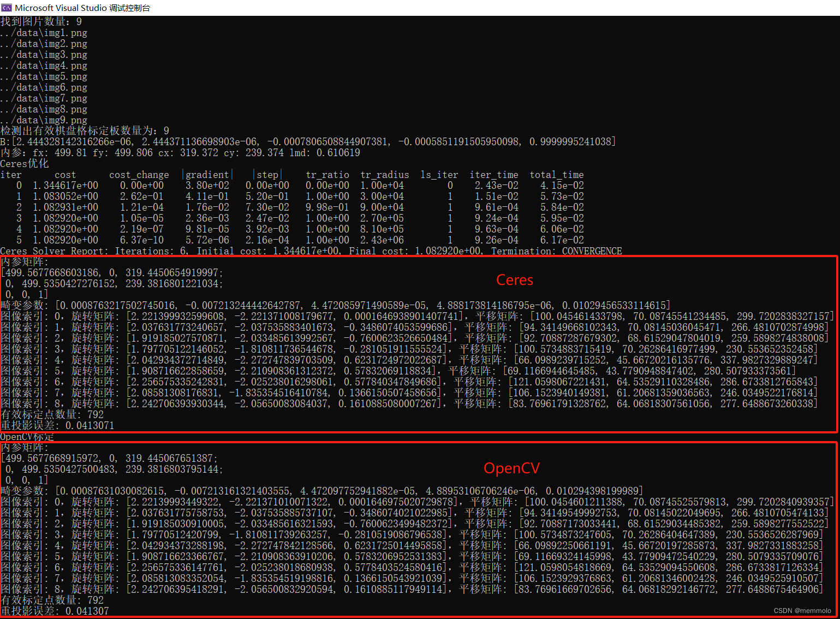Click the 'total_time' column header

[x=557, y=175]
